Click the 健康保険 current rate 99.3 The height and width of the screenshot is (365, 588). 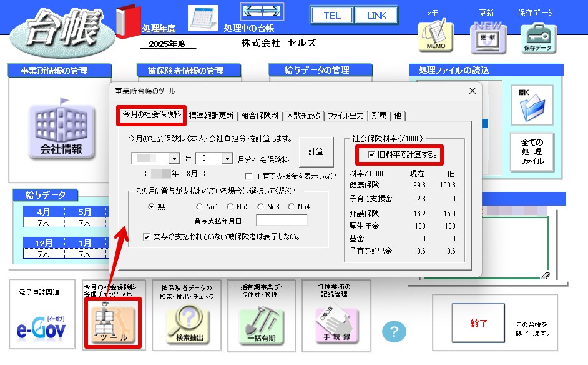tap(419, 185)
